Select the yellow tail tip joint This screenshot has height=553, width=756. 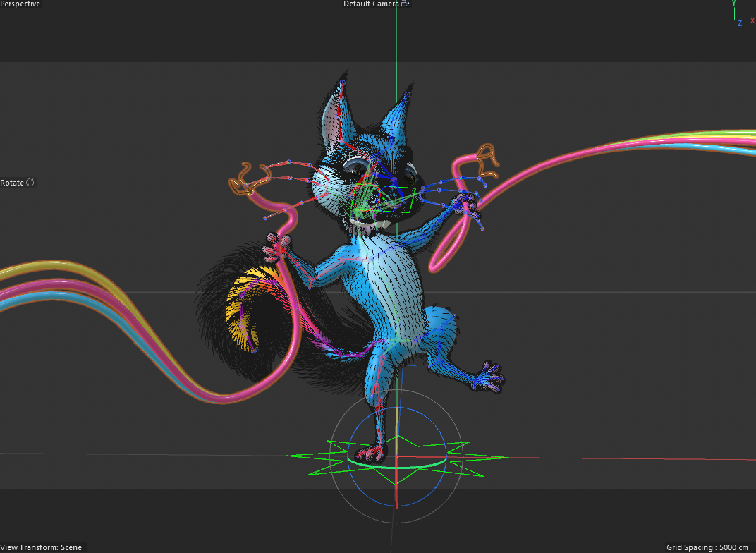click(x=254, y=351)
